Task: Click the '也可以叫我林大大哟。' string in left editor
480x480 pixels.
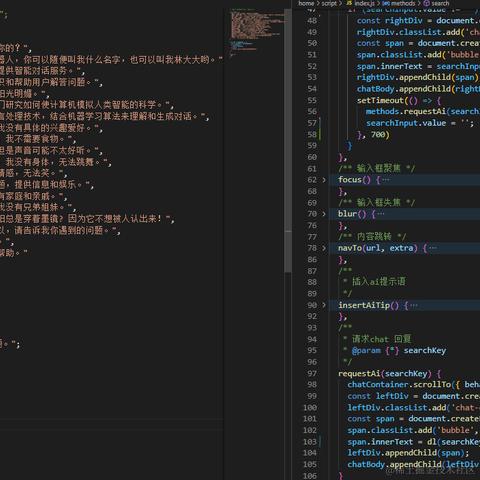Action: pos(172,60)
